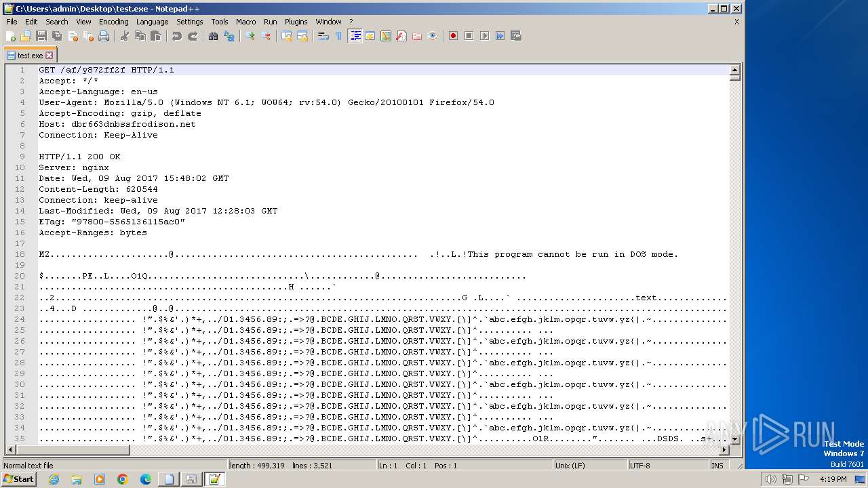The image size is (868, 488).
Task: Open Microsoft Edge from the taskbar
Action: pos(146,479)
